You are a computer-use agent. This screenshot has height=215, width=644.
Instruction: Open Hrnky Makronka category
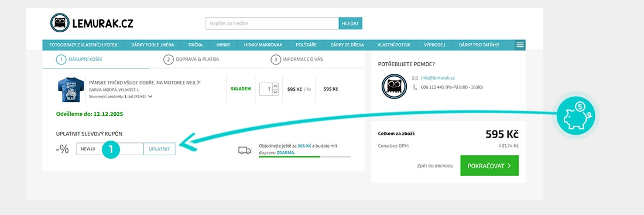[263, 45]
